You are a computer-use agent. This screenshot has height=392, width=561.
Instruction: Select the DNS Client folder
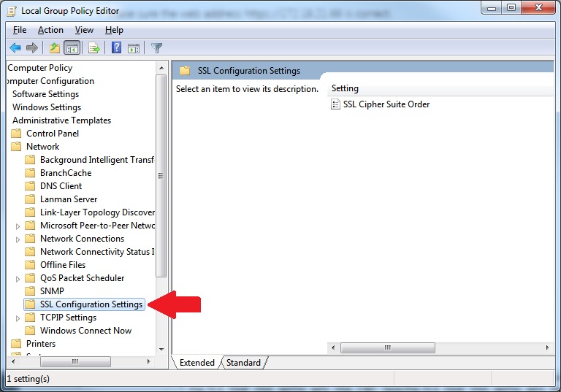[61, 186]
